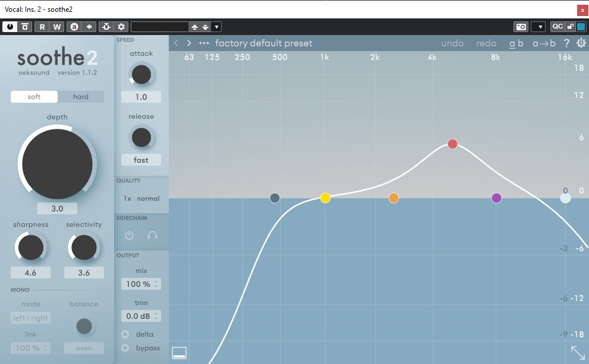Click the sidechain power icon

click(x=129, y=235)
